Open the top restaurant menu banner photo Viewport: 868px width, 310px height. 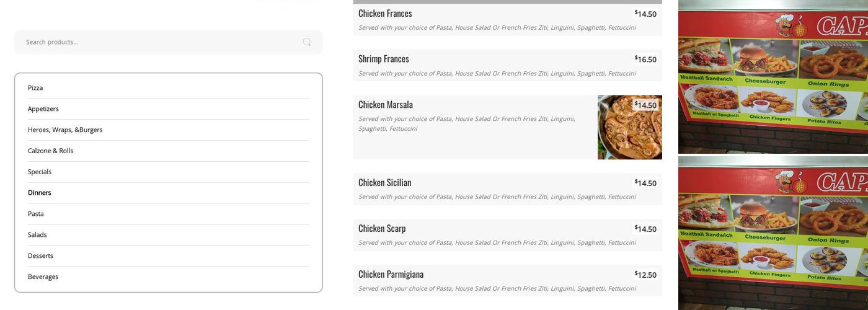[773, 77]
